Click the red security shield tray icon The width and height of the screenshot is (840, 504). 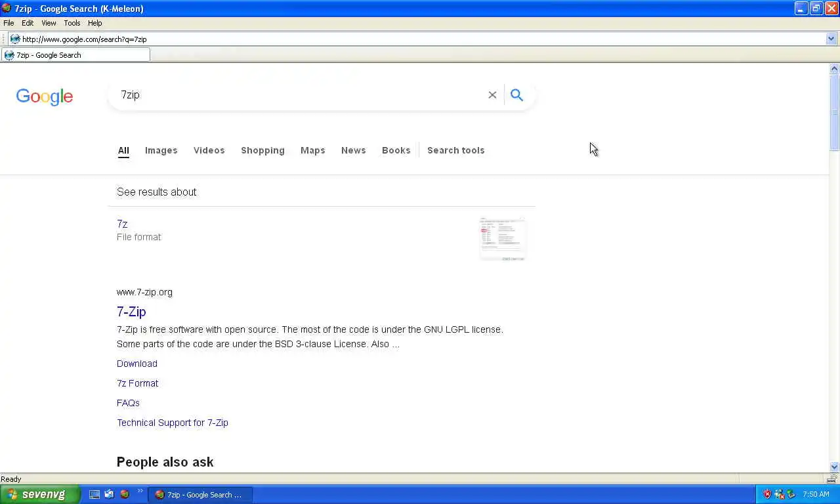point(766,495)
